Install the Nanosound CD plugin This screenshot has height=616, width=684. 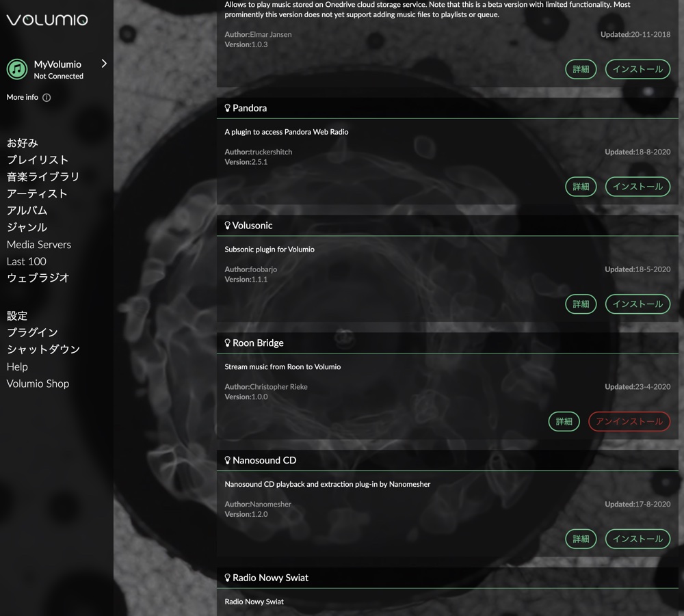pos(637,539)
